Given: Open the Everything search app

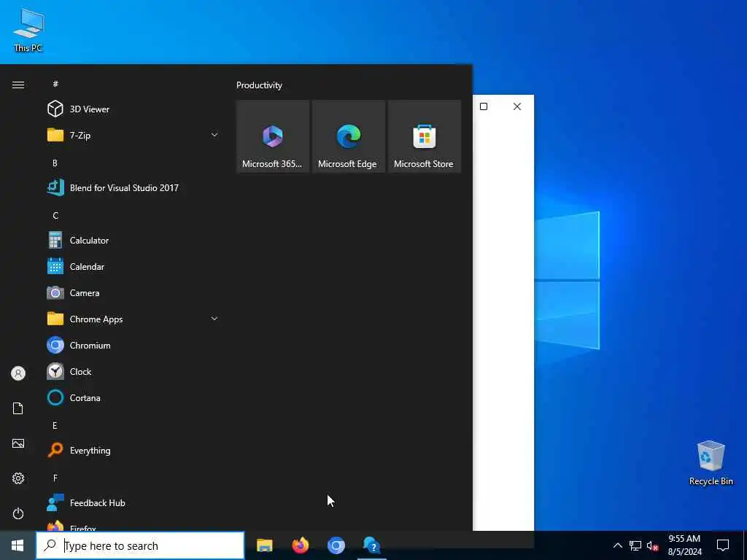Looking at the screenshot, I should (133, 450).
